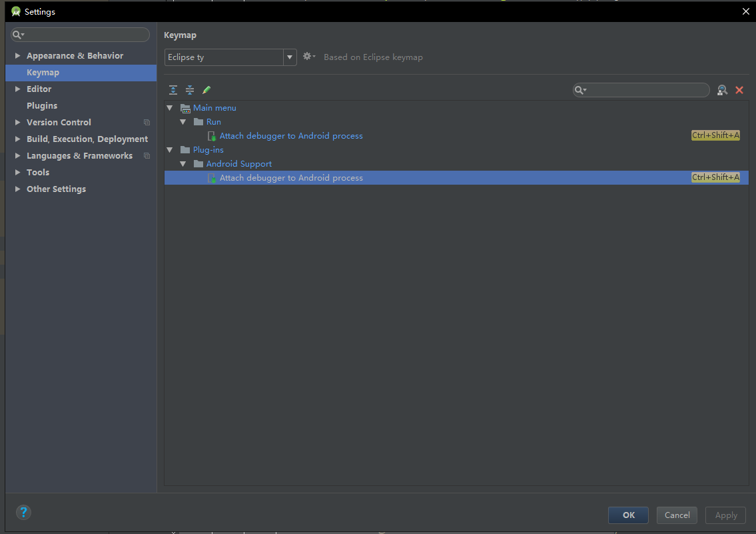The width and height of the screenshot is (756, 534).
Task: Open the Editor settings category
Action: 39,89
